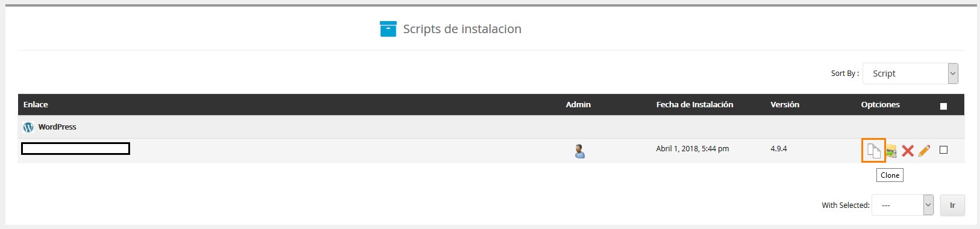The width and height of the screenshot is (980, 229).
Task: Click the Enlace column header
Action: (x=36, y=104)
